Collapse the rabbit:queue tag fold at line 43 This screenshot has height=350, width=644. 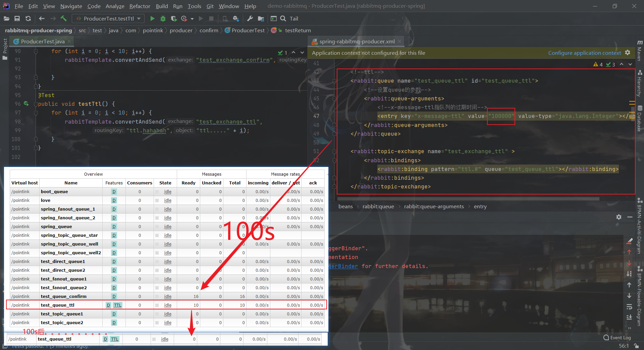334,81
